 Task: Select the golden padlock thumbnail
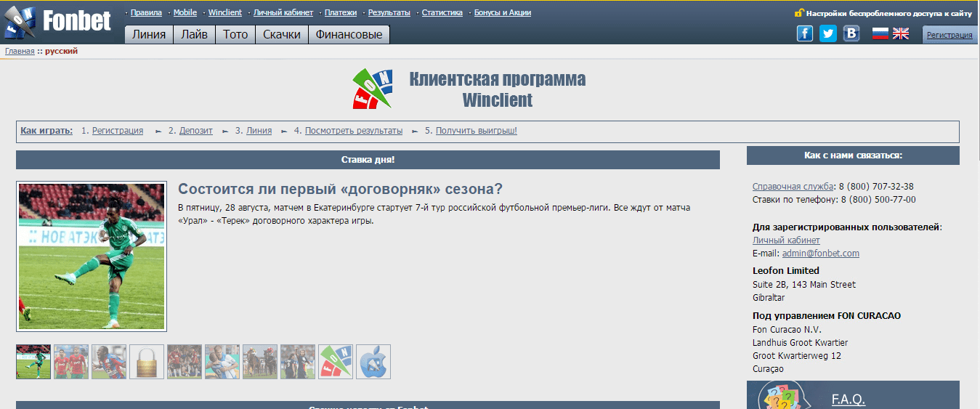[x=147, y=362]
